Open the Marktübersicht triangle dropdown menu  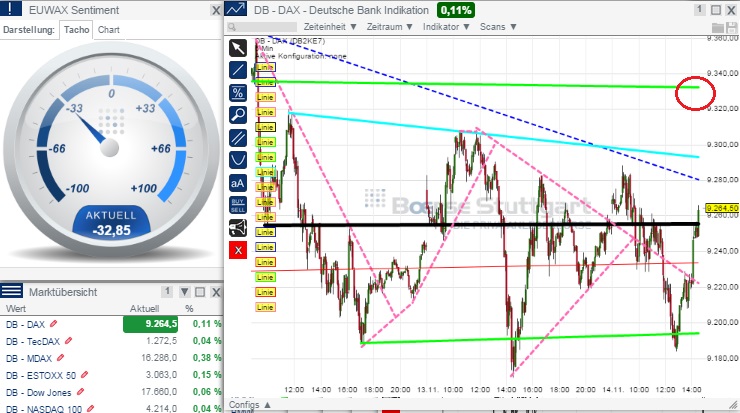185,292
